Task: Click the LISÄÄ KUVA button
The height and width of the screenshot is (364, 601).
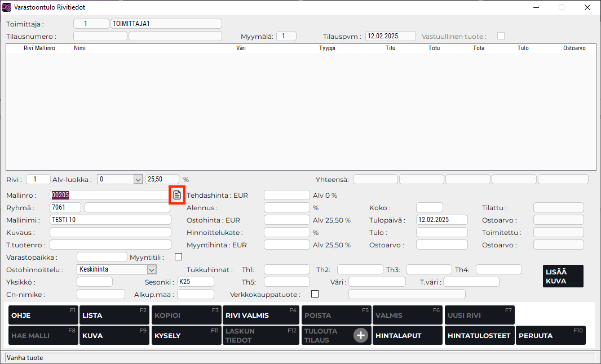Action: [563, 276]
